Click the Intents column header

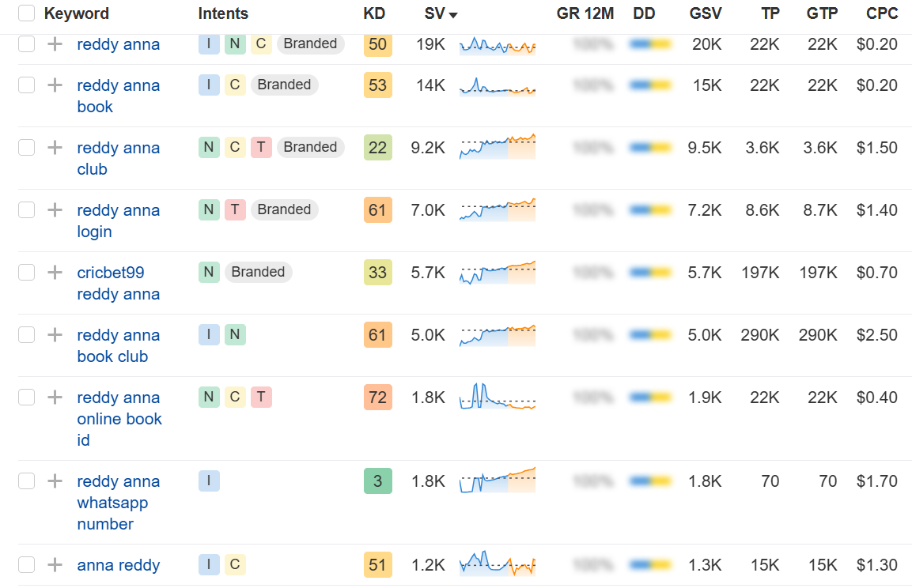[223, 13]
